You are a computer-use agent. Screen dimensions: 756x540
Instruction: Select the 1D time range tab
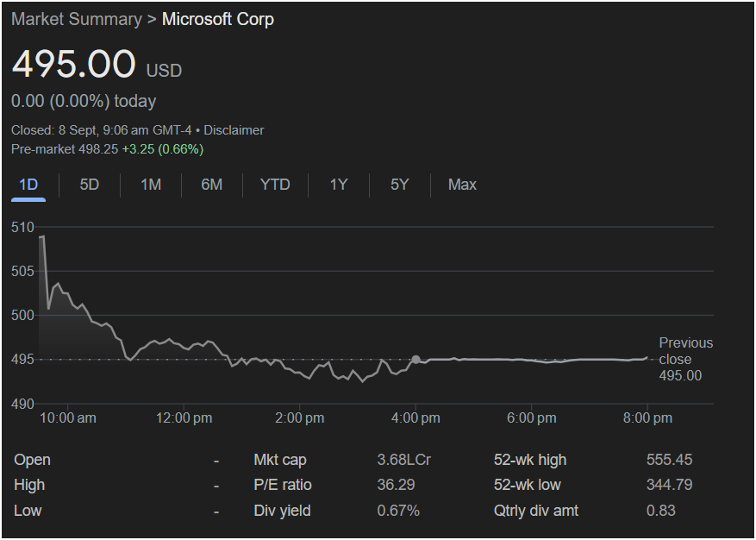pos(28,185)
